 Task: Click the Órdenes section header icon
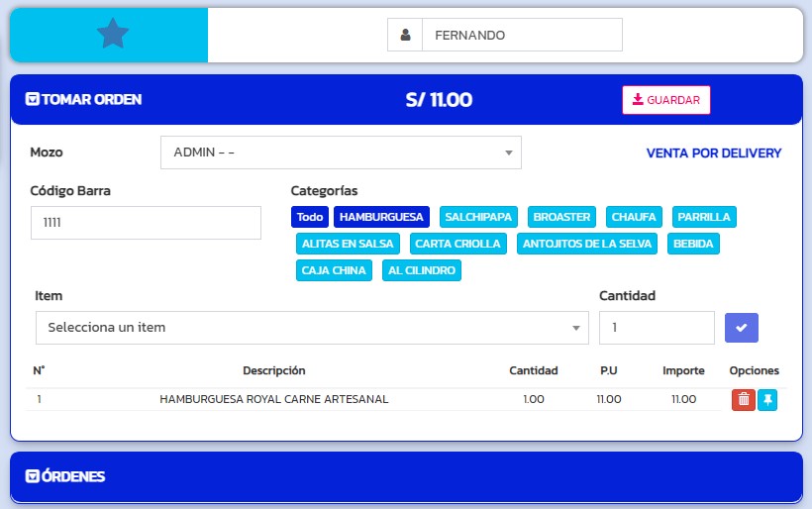[32, 476]
